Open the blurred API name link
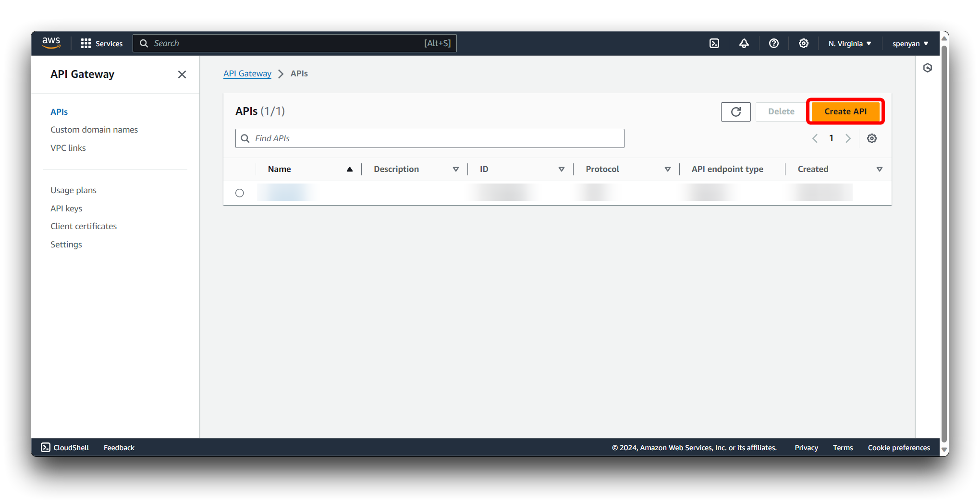 (x=287, y=193)
